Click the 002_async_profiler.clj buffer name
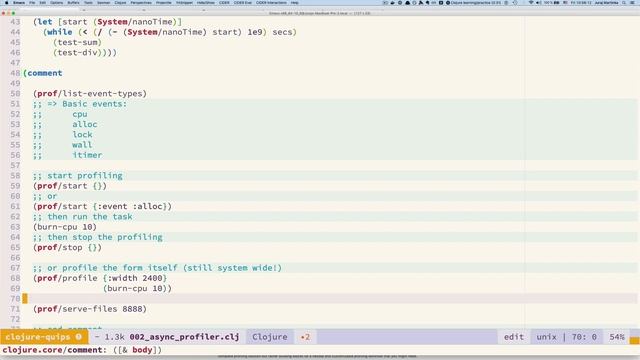This screenshot has width=640, height=360. point(184,337)
